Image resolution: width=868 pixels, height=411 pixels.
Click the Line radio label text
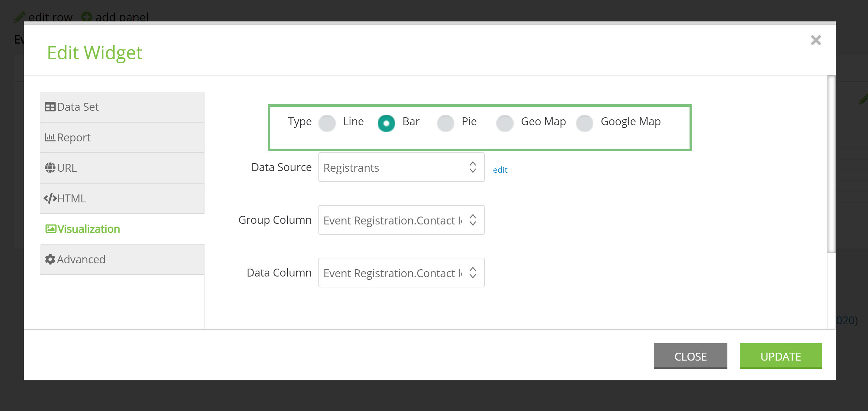(x=353, y=121)
